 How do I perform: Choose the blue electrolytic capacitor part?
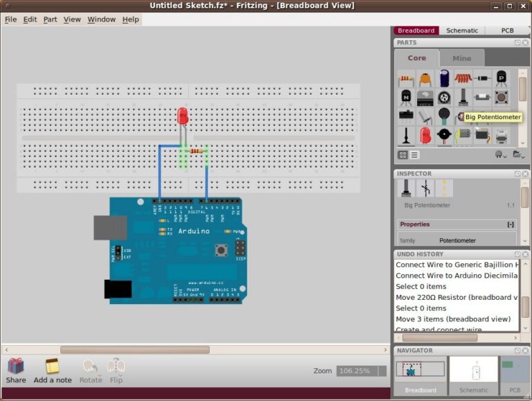(444, 78)
